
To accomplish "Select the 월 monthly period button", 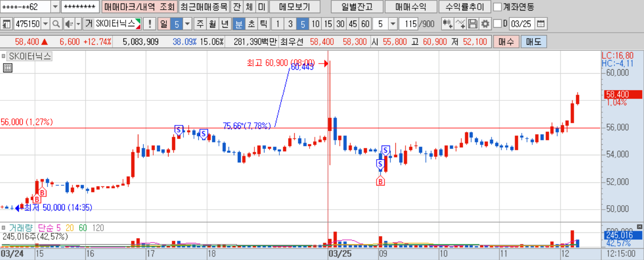I will coord(212,24).
